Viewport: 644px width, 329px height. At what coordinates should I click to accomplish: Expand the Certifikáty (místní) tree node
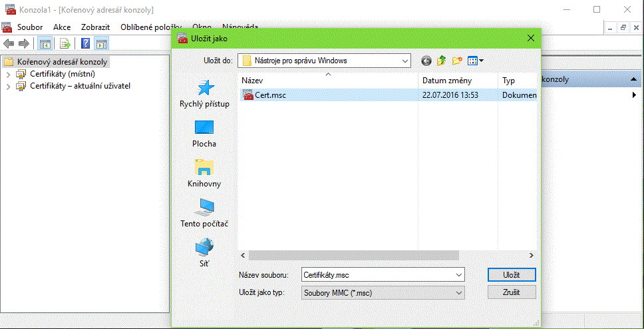pos(8,74)
